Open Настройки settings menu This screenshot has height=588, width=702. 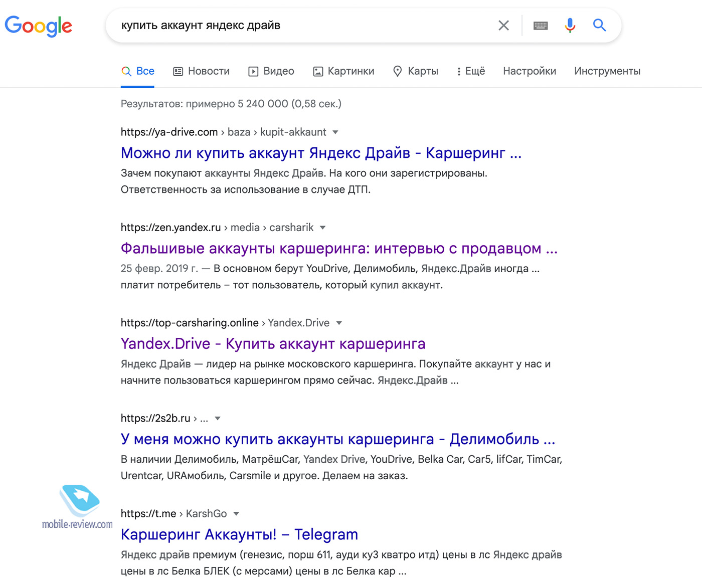530,71
